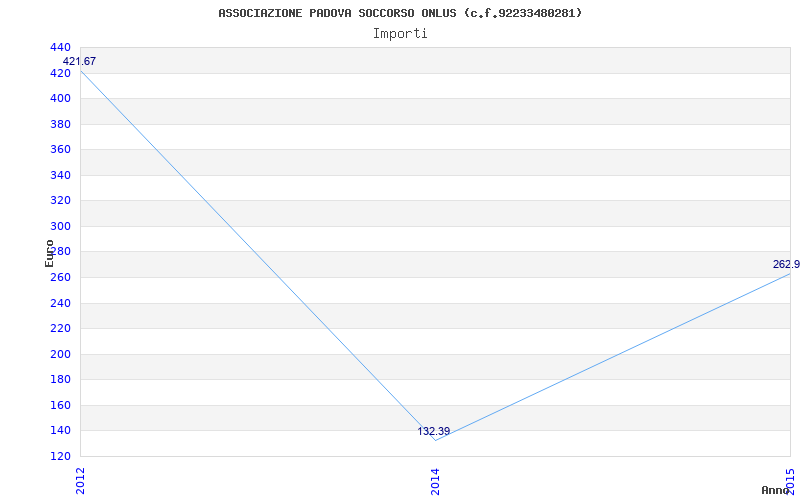The height and width of the screenshot is (500, 800).
Task: Click the 440 y-axis tick label
Action: 60,47
